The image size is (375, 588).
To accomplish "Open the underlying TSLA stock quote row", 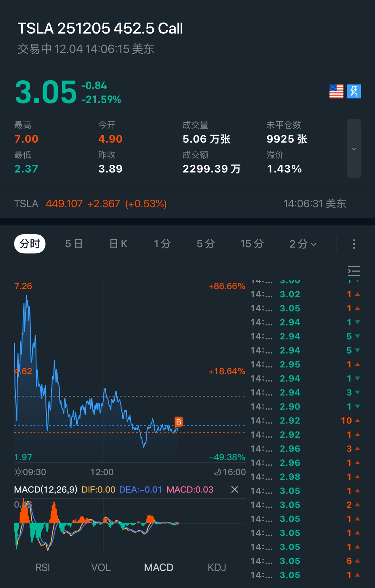I will pos(180,204).
